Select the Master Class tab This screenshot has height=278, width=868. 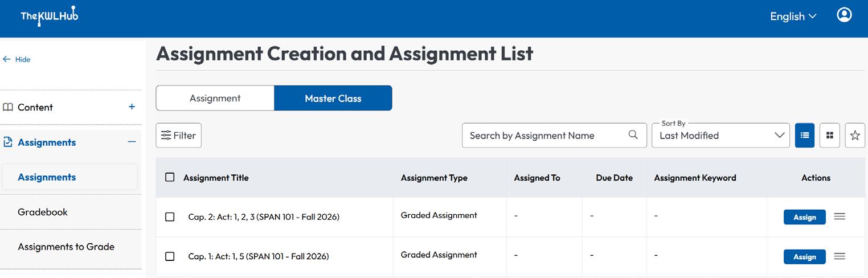[333, 98]
